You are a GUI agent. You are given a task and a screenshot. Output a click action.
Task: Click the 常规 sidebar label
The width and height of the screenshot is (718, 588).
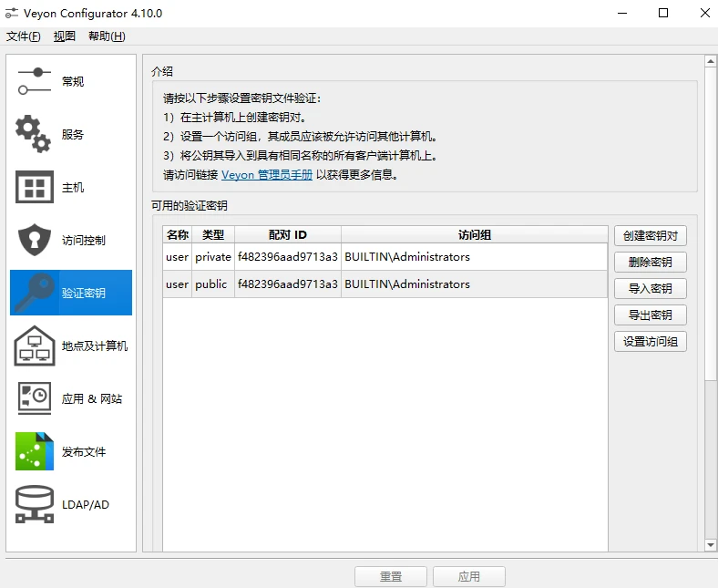pos(73,81)
